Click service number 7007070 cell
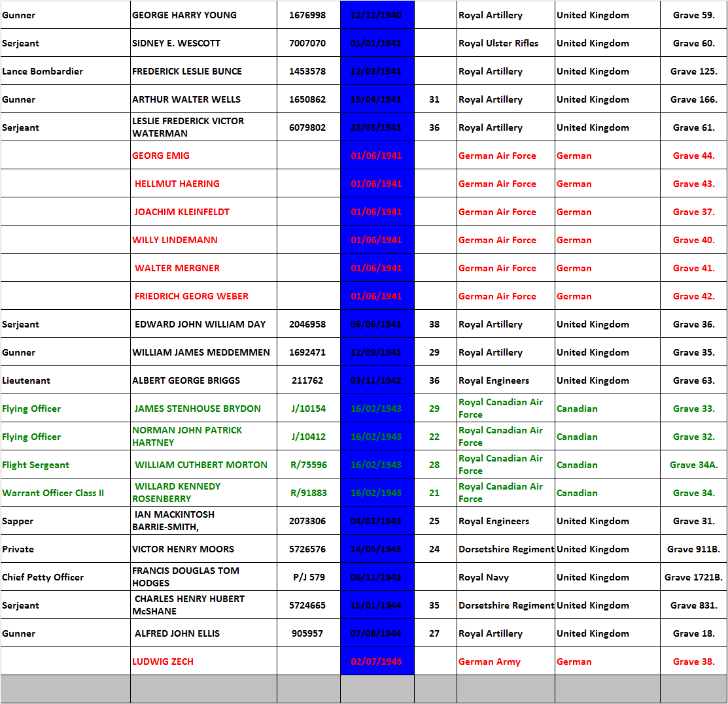 [x=307, y=43]
